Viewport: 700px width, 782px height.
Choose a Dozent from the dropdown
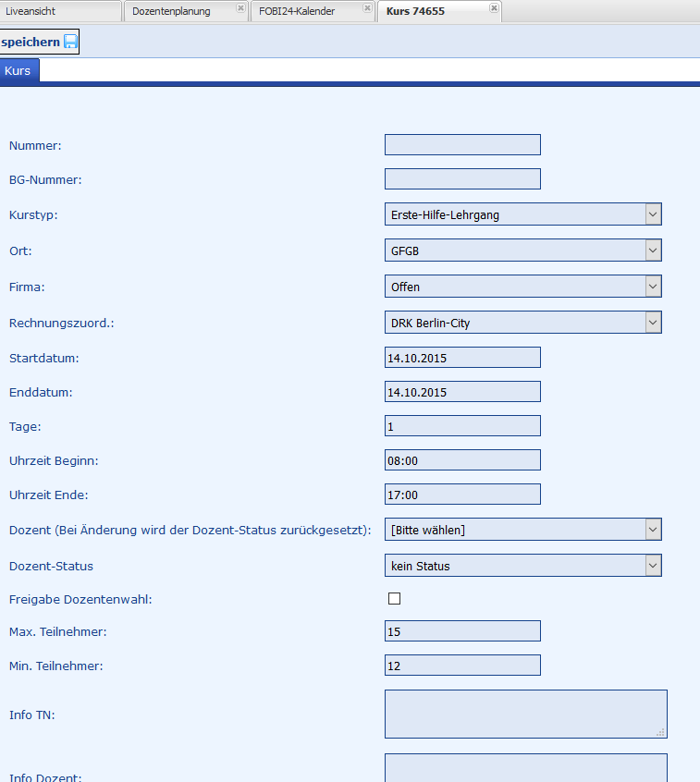(x=522, y=530)
